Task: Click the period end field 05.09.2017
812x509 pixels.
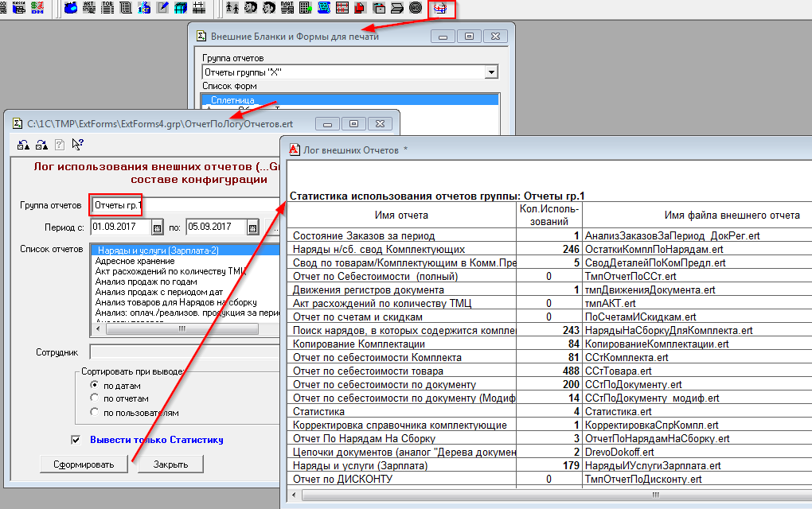Action: [x=216, y=227]
